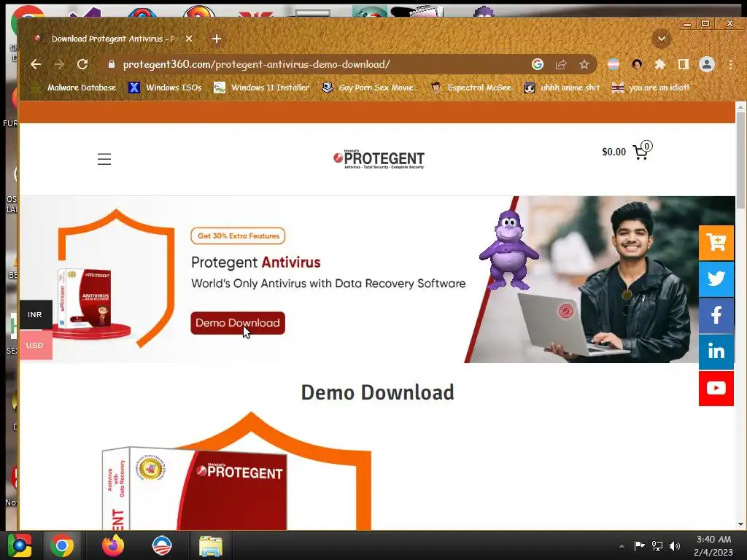
Task: Close the Download Protegent Antivirus tab
Action: [x=189, y=39]
